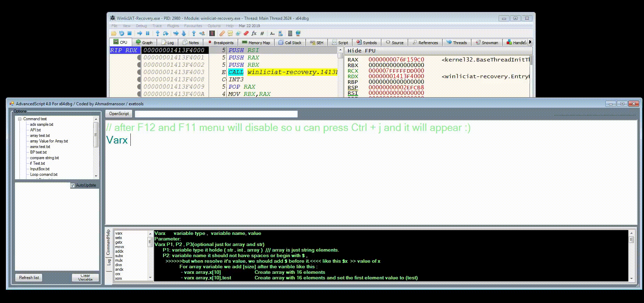Viewport: 644px width, 303px height.
Task: Select the vertical CommandHelp tab
Action: pyautogui.click(x=108, y=242)
